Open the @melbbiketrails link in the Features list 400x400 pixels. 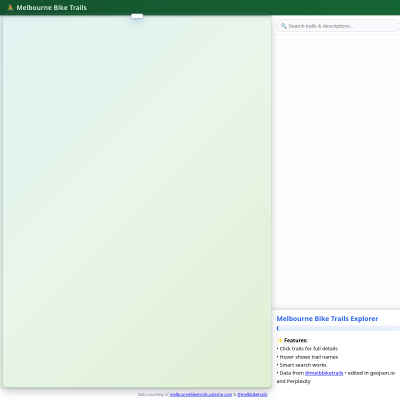(324, 373)
